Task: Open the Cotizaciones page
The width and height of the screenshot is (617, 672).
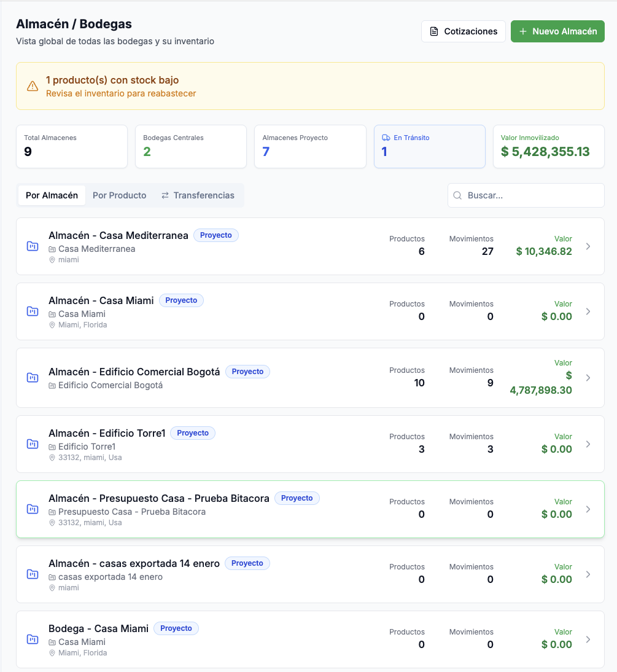Action: click(463, 31)
